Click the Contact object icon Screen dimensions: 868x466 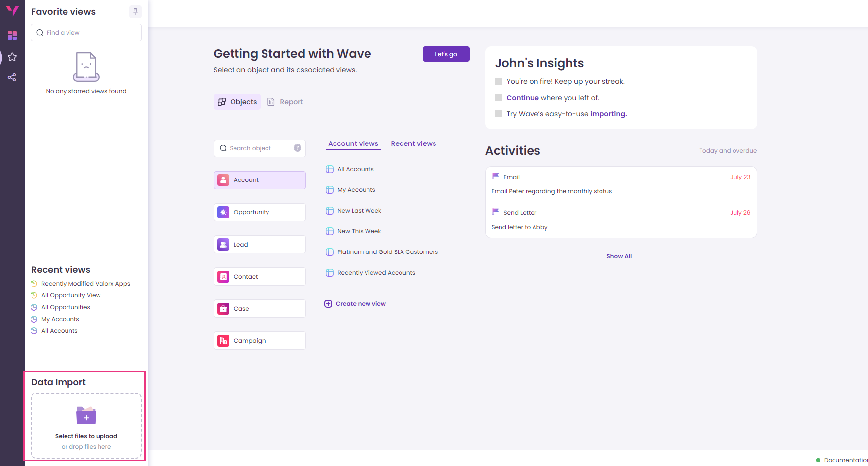click(x=223, y=276)
